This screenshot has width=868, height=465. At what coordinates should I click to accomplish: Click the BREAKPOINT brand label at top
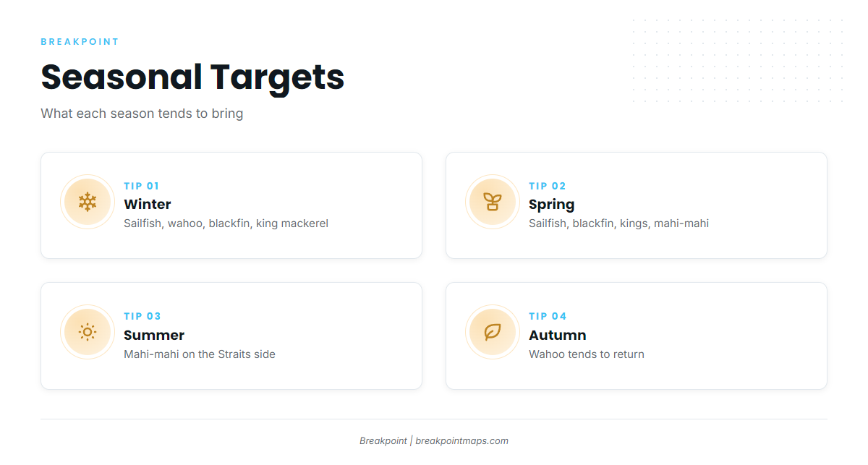(80, 42)
